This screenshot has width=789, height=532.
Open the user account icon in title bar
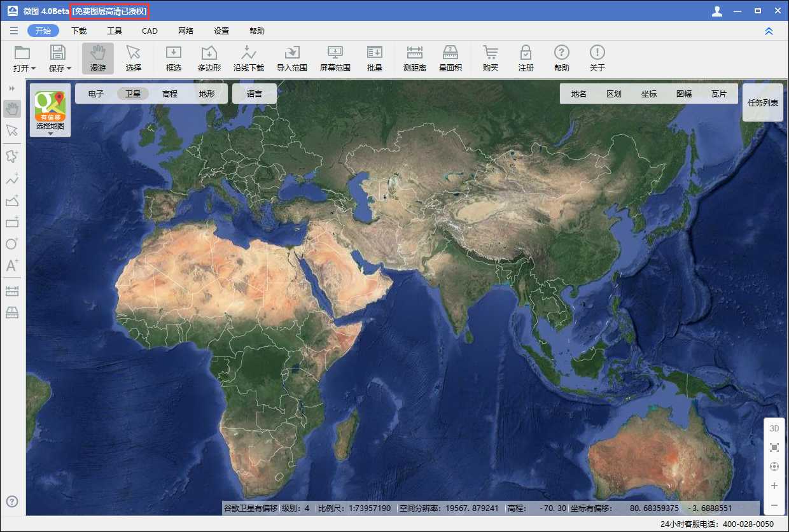point(717,11)
